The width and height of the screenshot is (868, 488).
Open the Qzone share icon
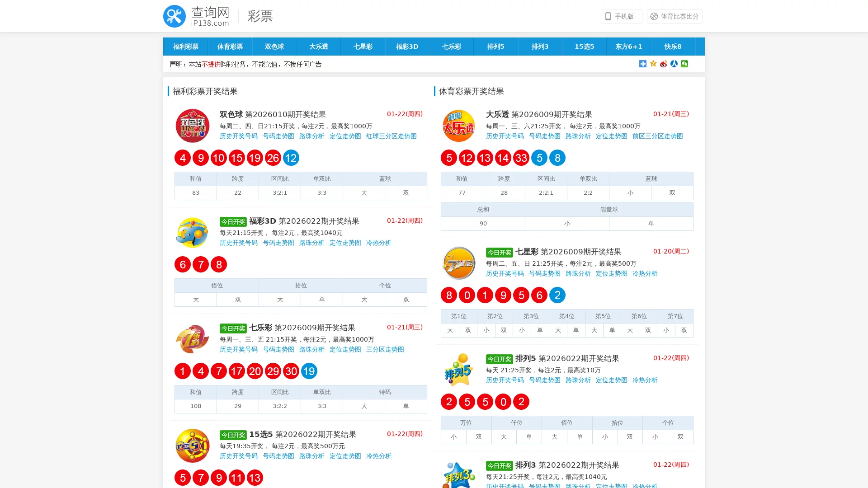(x=653, y=64)
